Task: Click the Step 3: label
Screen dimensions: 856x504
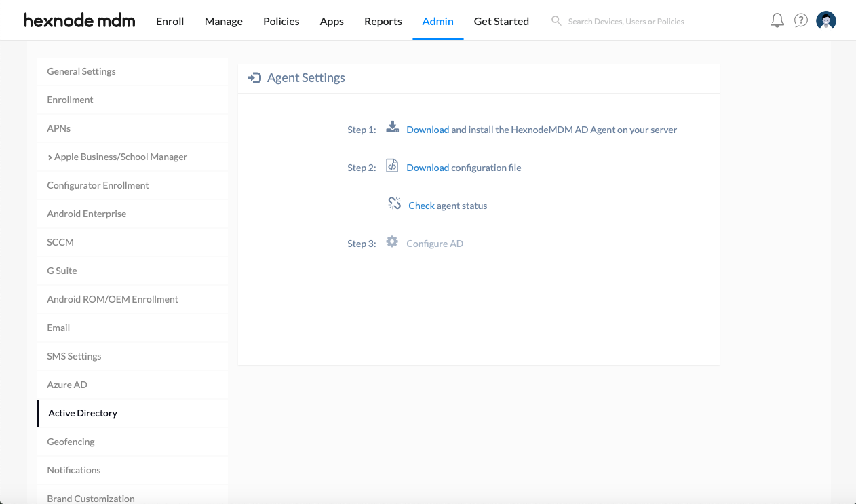Action: click(x=362, y=244)
